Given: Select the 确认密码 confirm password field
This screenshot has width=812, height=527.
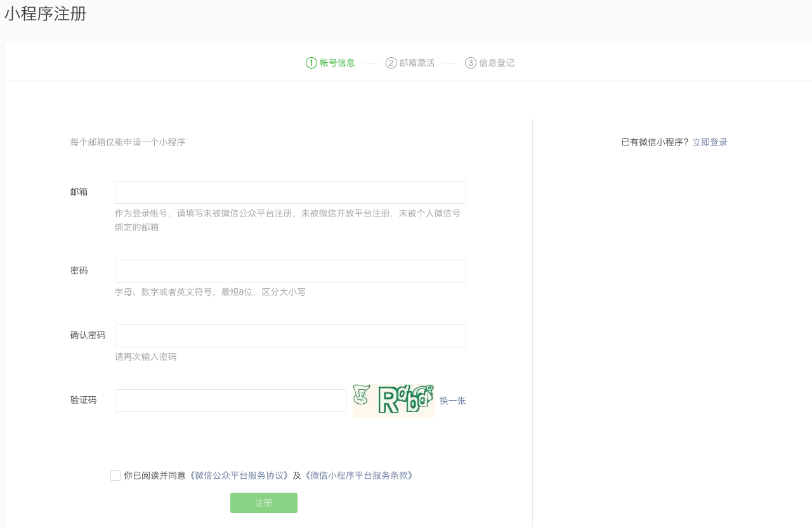Looking at the screenshot, I should (291, 336).
